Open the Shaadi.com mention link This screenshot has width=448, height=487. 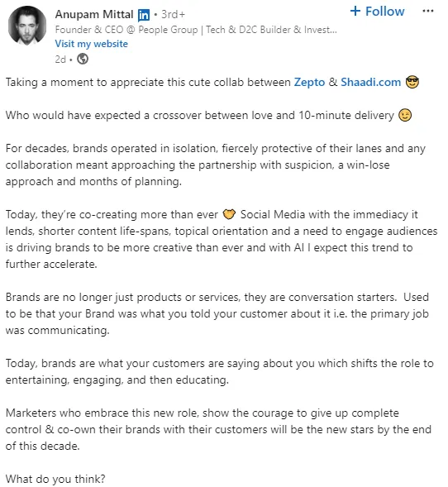[370, 83]
